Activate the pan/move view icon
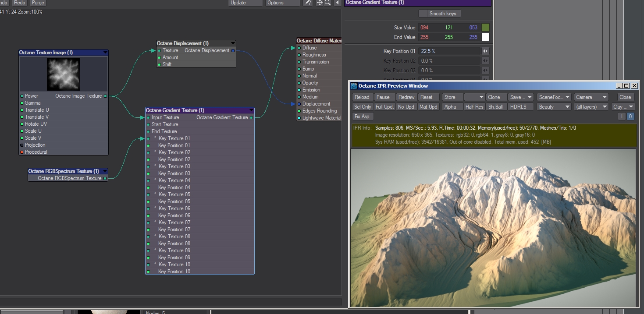Screen dimensions: 644x314 [x=320, y=3]
